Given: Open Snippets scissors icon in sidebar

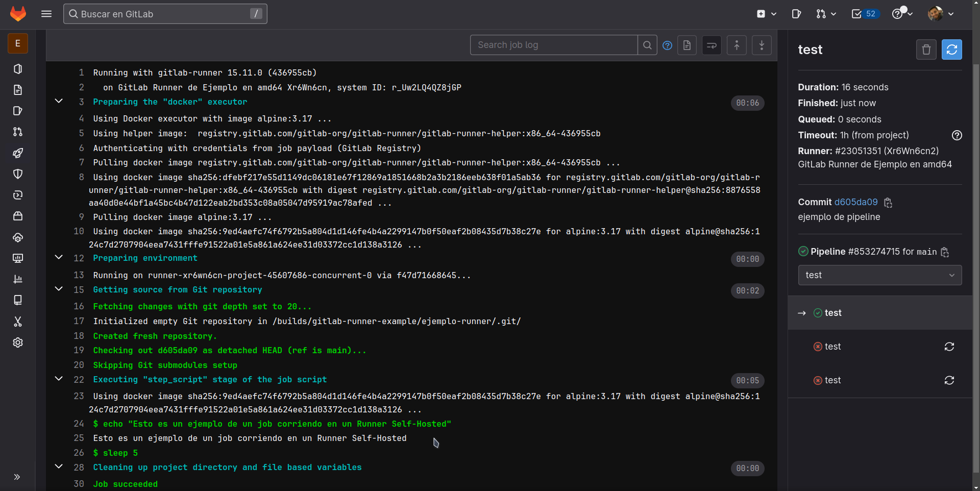Looking at the screenshot, I should (18, 322).
